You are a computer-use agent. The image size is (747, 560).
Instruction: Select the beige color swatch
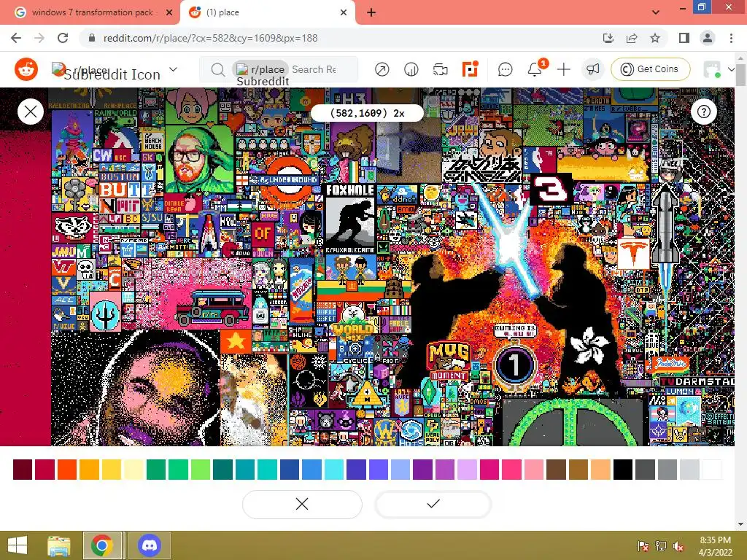coord(601,470)
